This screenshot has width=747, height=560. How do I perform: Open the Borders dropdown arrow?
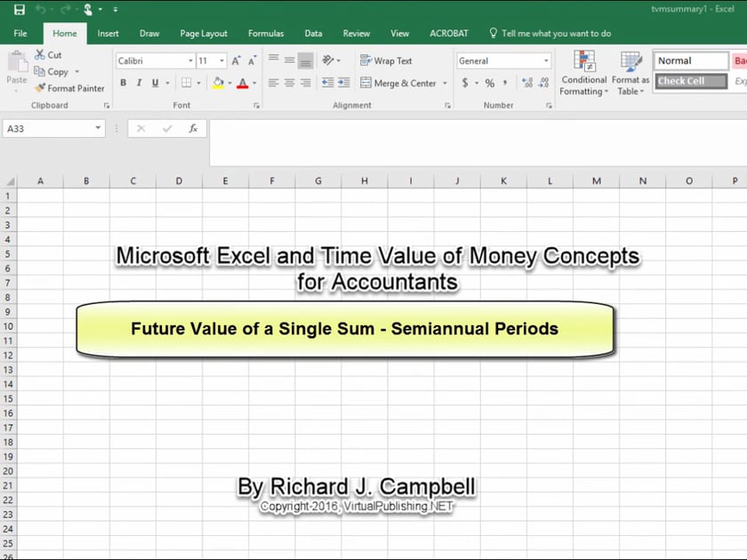coord(198,84)
